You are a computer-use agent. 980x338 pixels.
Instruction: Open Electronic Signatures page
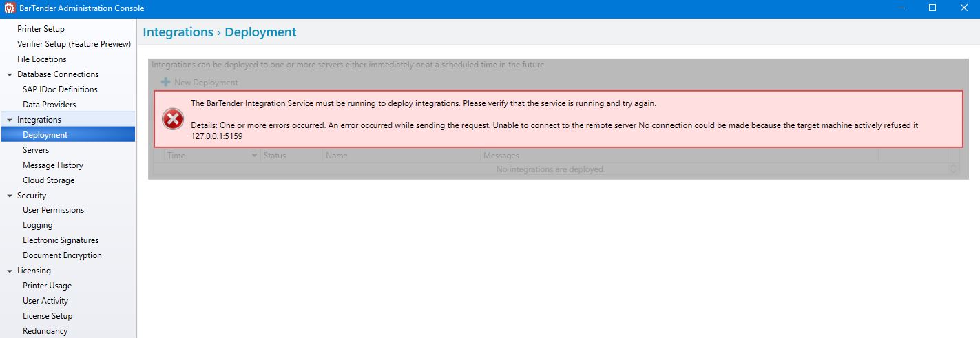point(61,240)
